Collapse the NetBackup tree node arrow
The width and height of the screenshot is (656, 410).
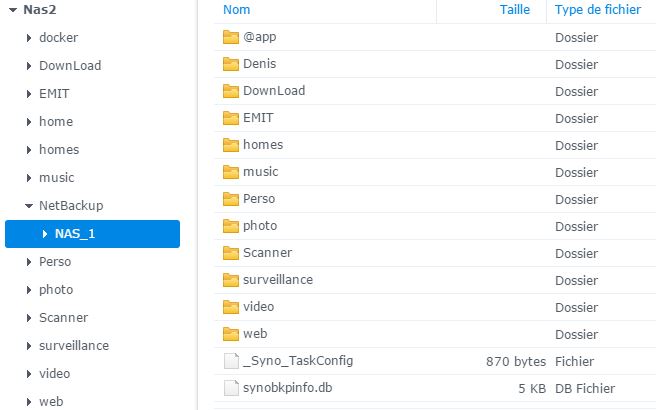click(28, 206)
